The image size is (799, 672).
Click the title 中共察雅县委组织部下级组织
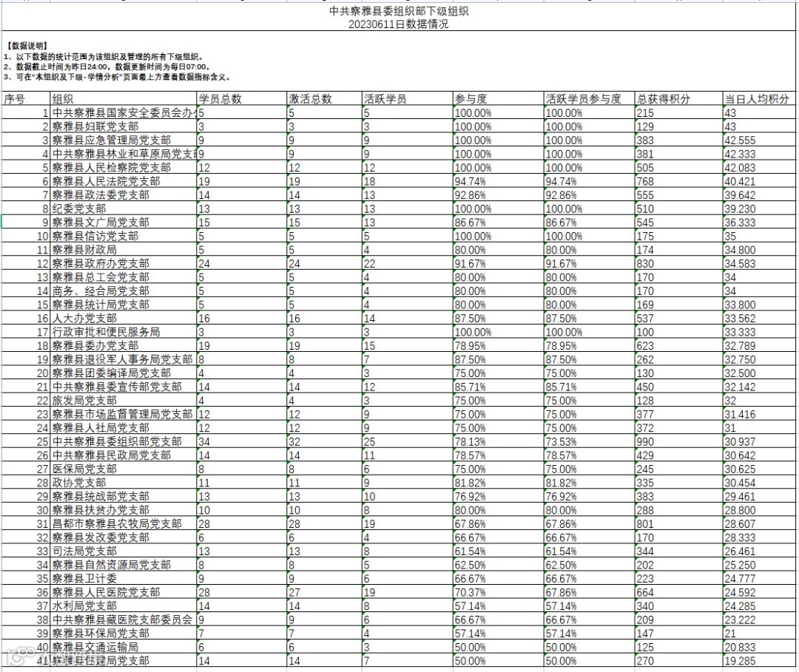pyautogui.click(x=399, y=10)
